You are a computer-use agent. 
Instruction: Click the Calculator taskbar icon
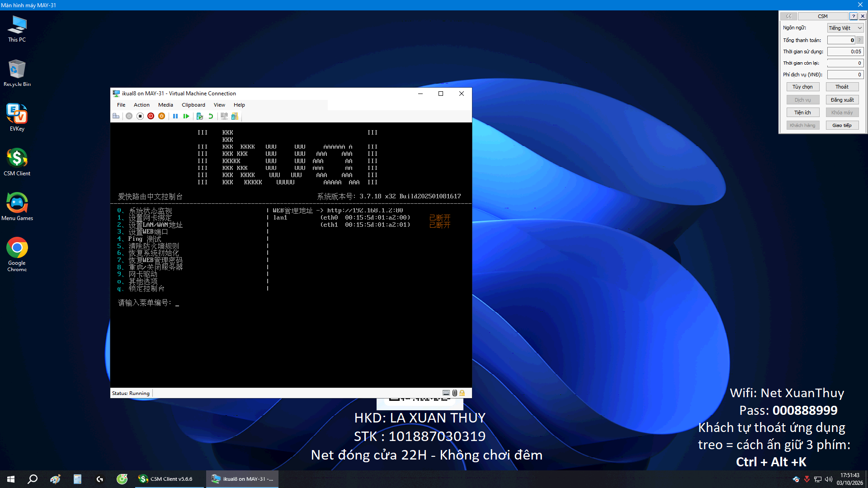pos(77,479)
